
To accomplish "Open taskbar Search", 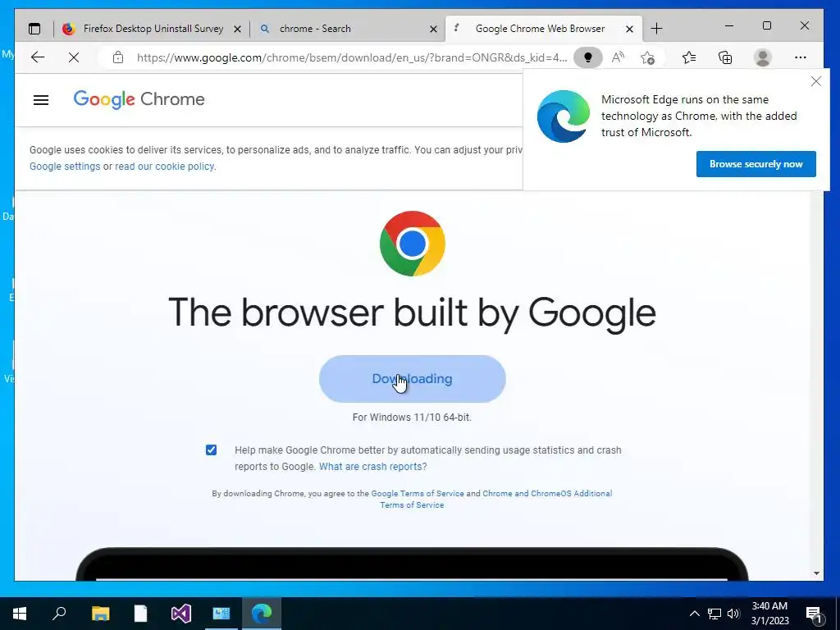I will [x=59, y=614].
